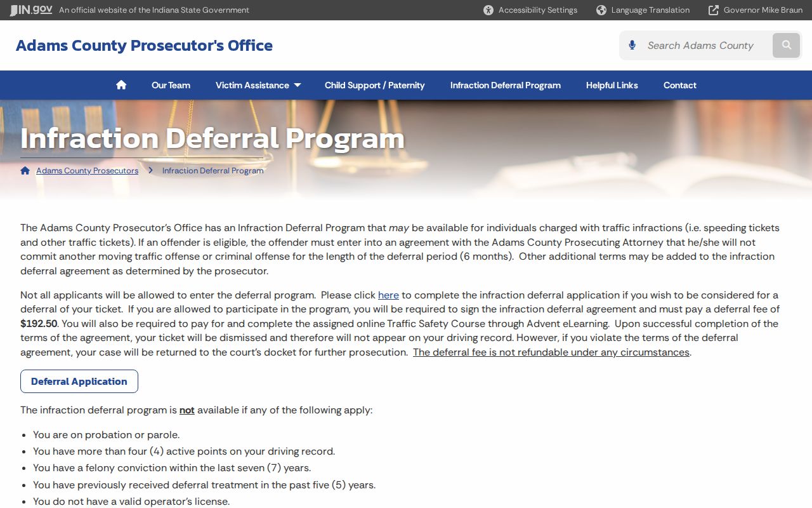Click 'more than four (4) active points' item
Image resolution: width=812 pixels, height=508 pixels.
point(184,451)
